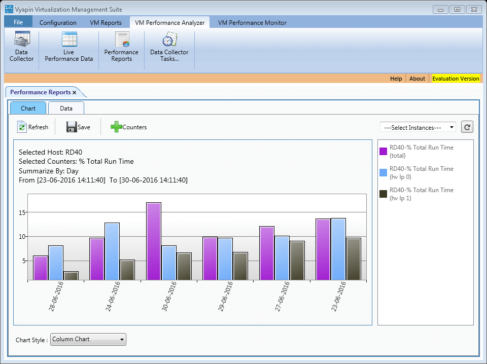This screenshot has width=487, height=364.
Task: Switch to Configuration ribbon tab
Action: click(58, 23)
